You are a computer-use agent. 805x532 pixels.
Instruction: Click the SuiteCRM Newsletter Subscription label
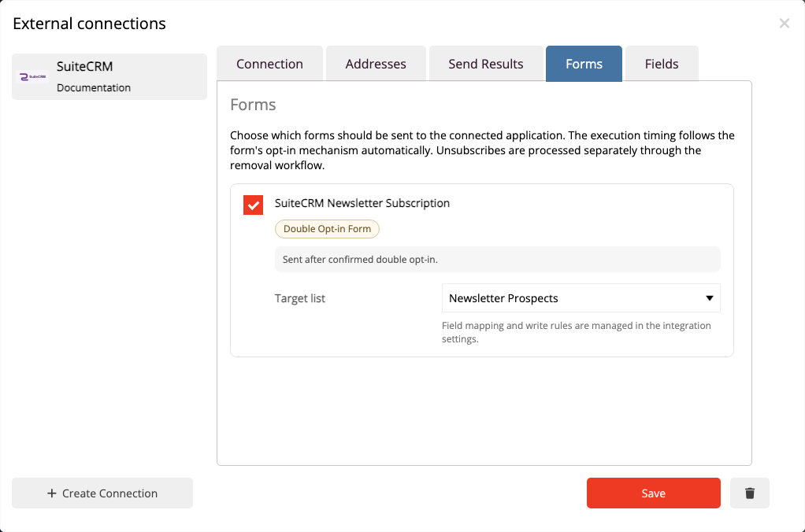coord(362,203)
